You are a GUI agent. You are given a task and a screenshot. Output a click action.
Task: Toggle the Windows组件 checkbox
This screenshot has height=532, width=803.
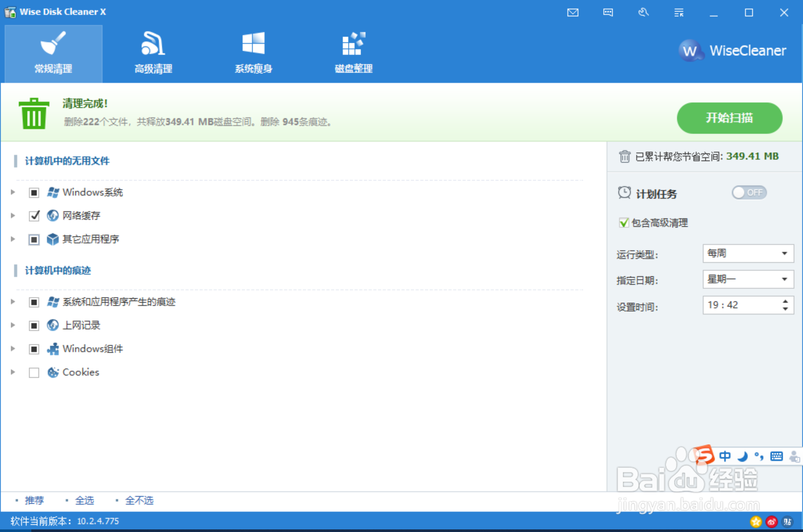[x=34, y=349]
